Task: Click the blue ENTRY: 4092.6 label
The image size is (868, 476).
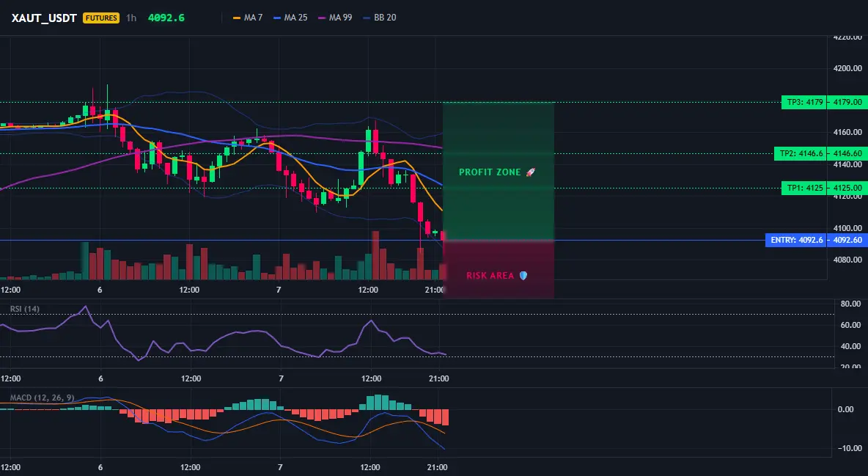Action: click(x=796, y=240)
